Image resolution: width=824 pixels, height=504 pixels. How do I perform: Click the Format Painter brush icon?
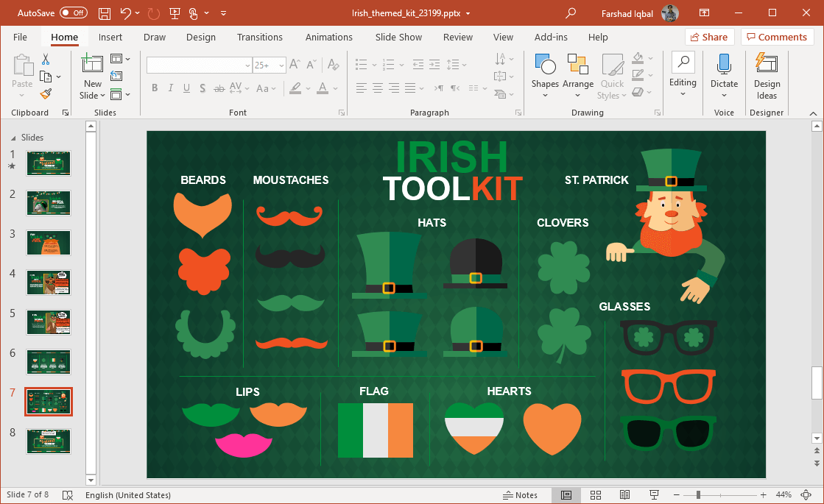coord(46,94)
